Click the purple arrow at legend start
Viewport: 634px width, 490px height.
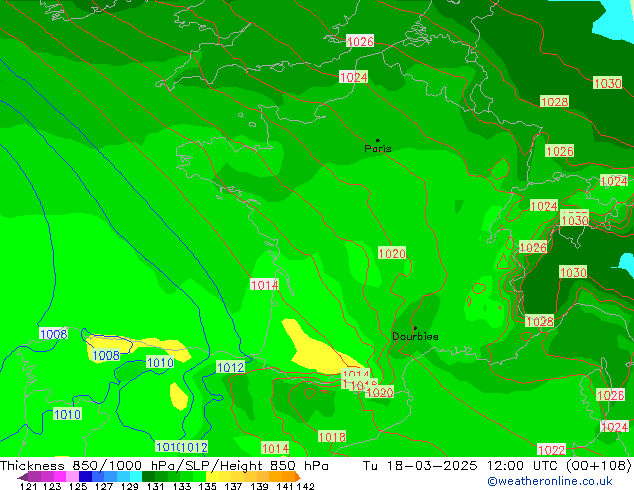(x=23, y=477)
